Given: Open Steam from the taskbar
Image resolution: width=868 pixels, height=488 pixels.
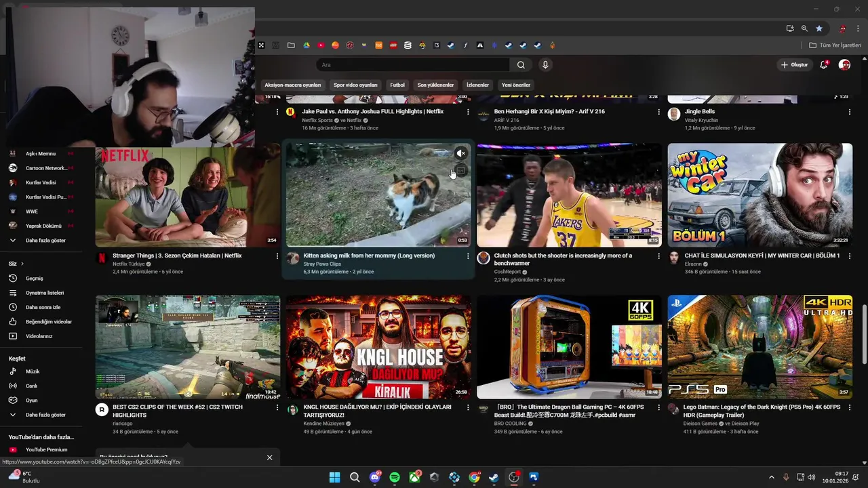Looking at the screenshot, I should click(494, 477).
